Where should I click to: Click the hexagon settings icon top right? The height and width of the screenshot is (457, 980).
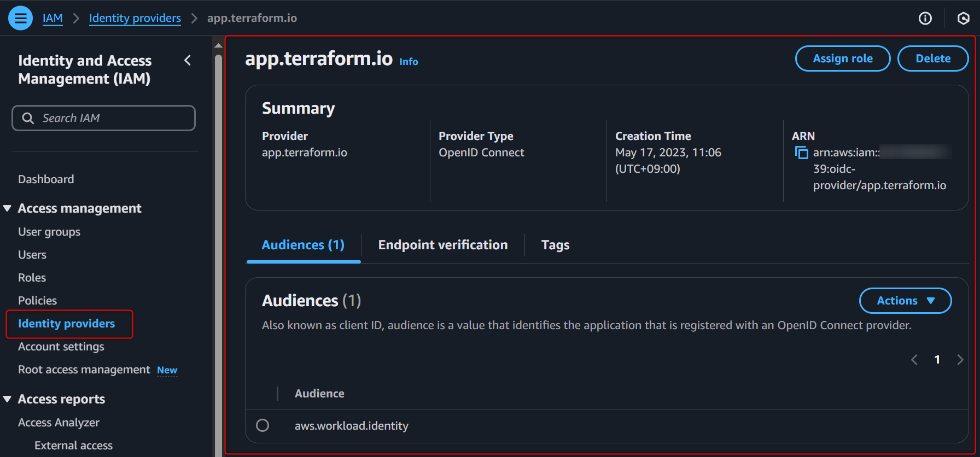[x=963, y=19]
